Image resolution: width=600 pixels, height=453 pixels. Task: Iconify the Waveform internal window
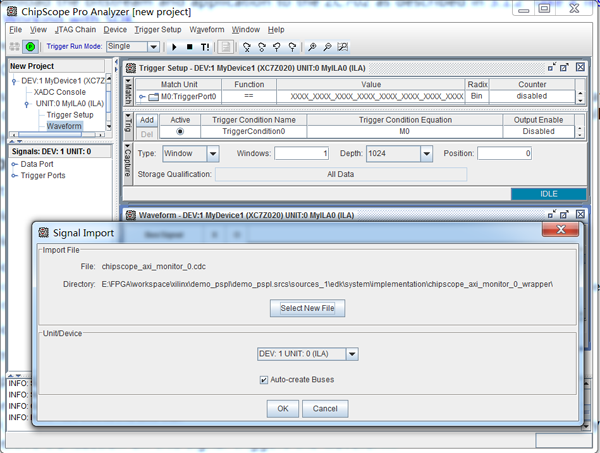[x=551, y=215]
